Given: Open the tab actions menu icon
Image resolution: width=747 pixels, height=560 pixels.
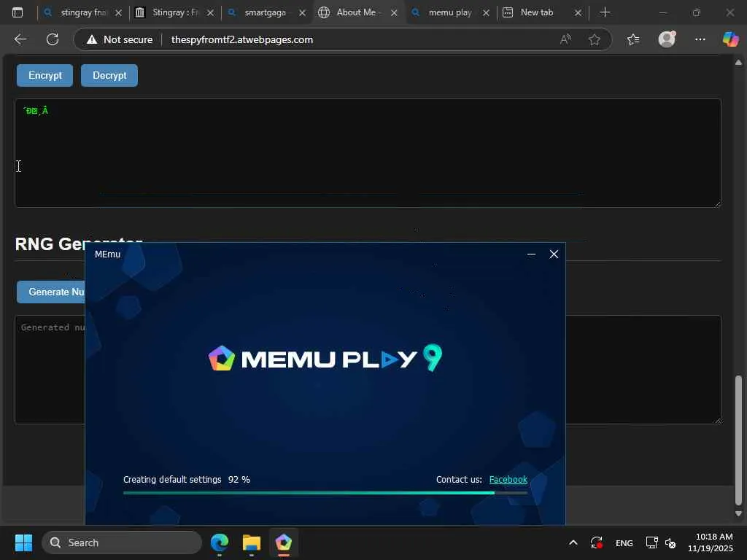Looking at the screenshot, I should pos(18,12).
